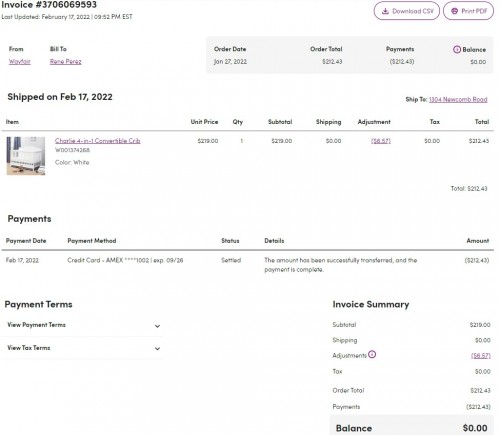Click the ($6.57) adjustment in item row
Image resolution: width=500 pixels, height=435 pixels.
click(381, 141)
